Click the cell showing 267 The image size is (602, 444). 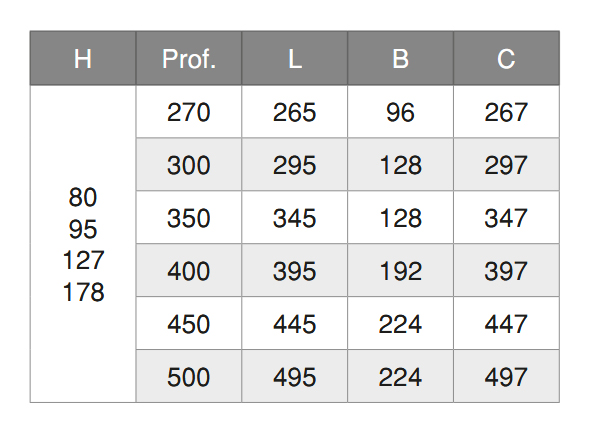point(506,112)
